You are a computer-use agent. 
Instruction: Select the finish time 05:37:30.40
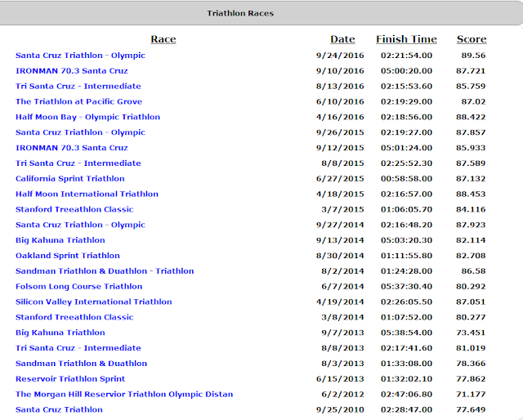(406, 286)
